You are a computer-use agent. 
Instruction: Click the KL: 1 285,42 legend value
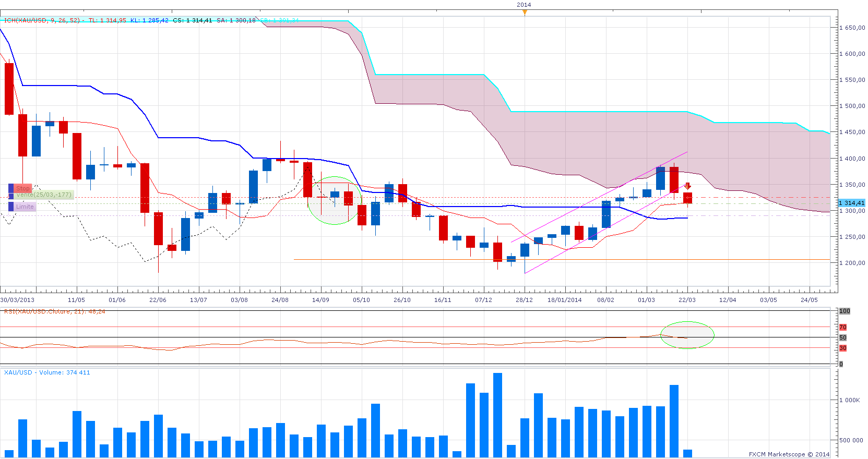(x=149, y=20)
